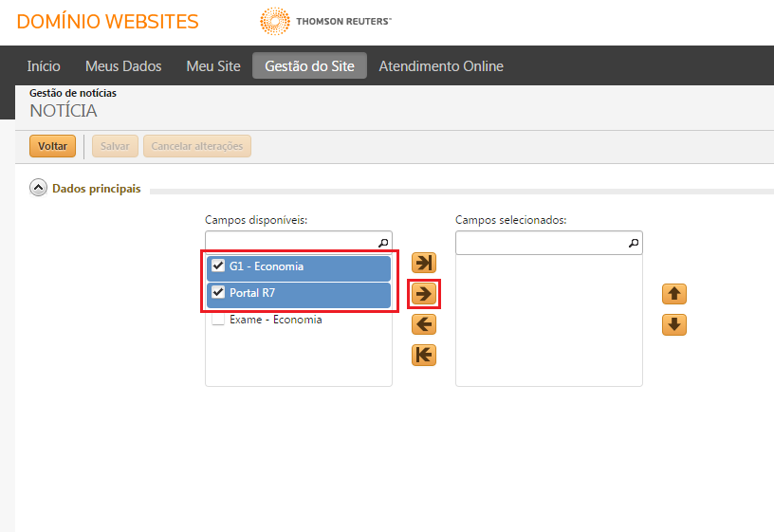The image size is (774, 532).
Task: Open the Atendimento Online menu
Action: click(441, 65)
